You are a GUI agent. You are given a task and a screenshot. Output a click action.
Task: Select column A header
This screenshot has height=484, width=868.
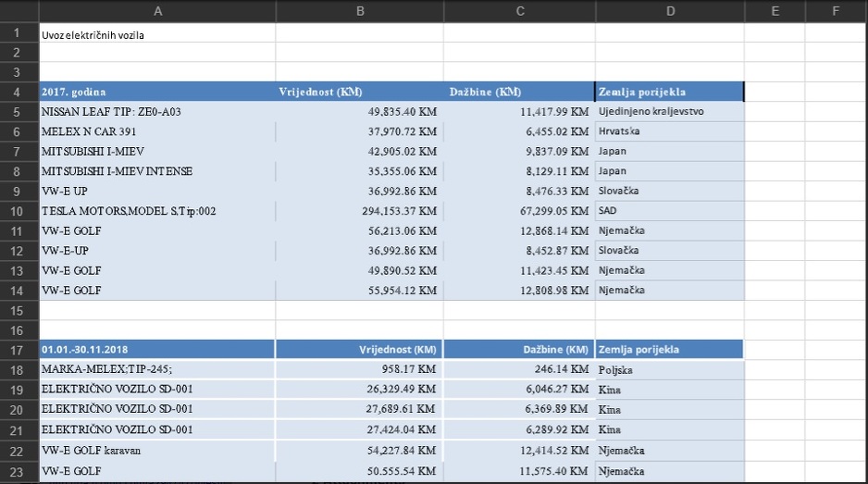(157, 11)
